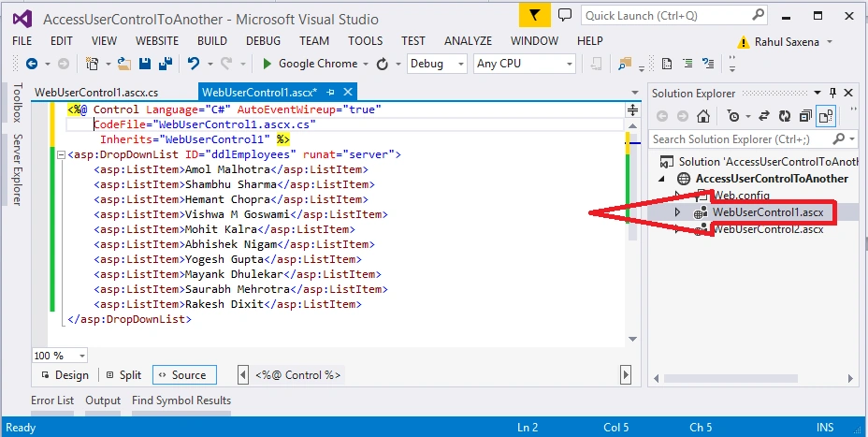
Task: Toggle auto-hide pin on Solution Explorer
Action: (832, 93)
